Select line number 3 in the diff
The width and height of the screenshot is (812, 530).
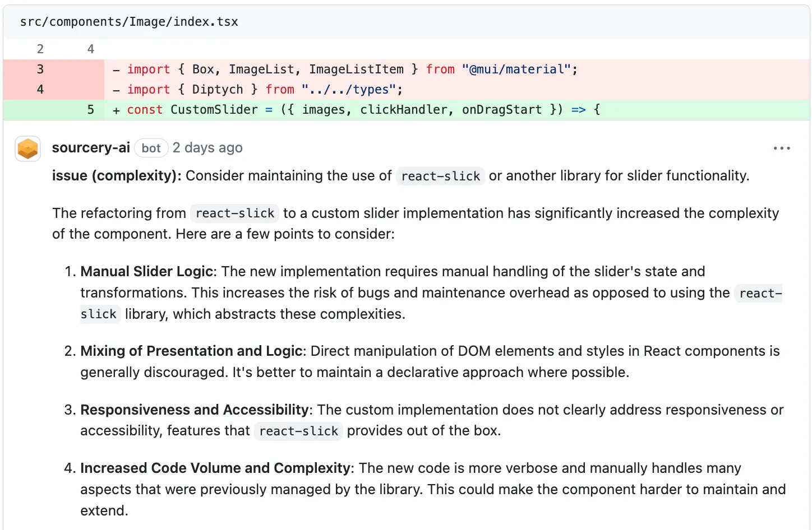(40, 69)
